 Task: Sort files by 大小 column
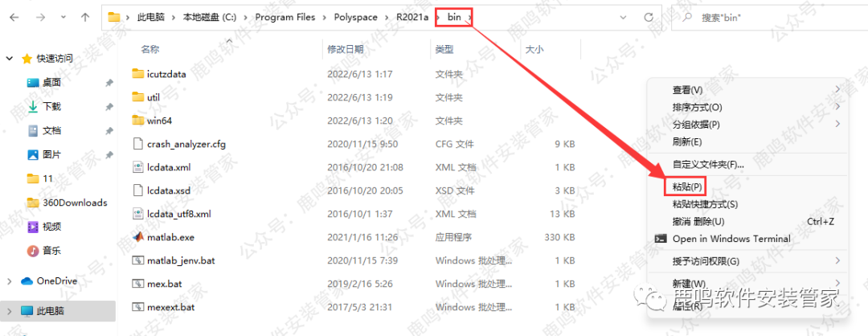coord(534,49)
